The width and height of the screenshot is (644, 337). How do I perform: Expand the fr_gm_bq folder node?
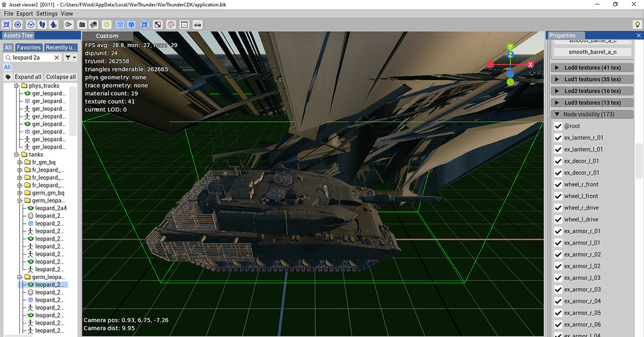[19, 162]
